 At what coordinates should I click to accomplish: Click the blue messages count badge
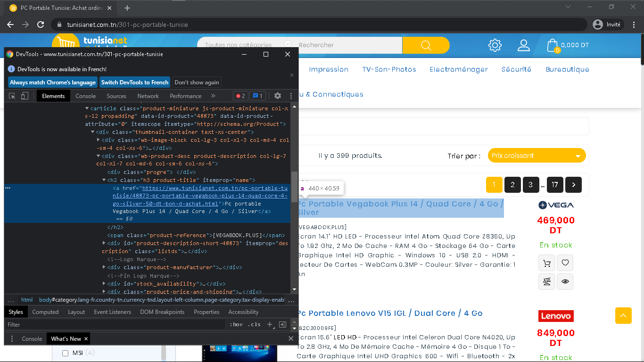pos(257,96)
